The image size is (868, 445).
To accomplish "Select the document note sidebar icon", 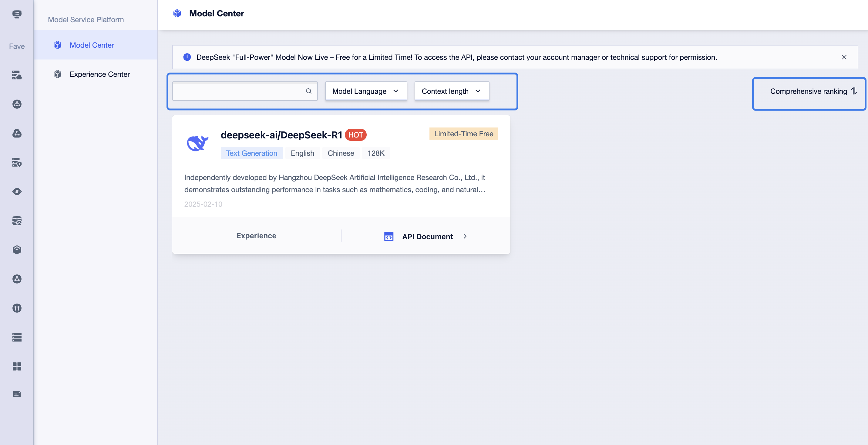I will point(17,394).
